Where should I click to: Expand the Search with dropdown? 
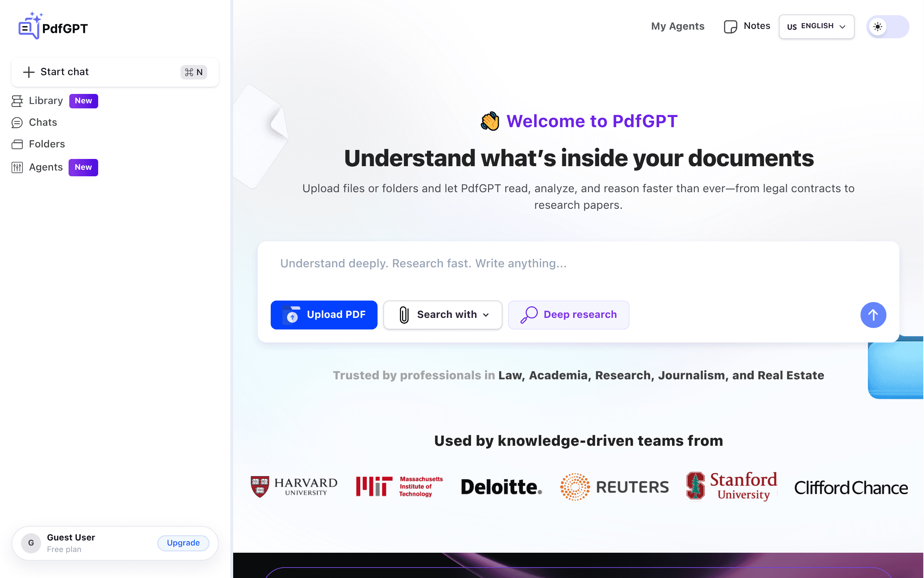[443, 315]
